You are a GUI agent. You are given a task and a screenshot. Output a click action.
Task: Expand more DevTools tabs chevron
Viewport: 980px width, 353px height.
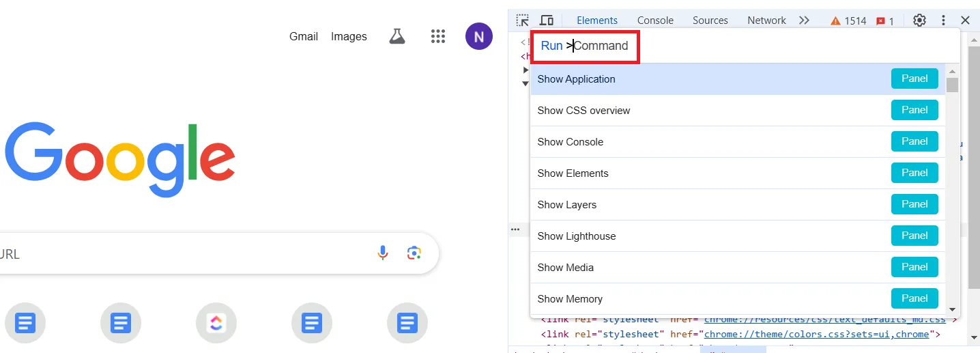click(x=804, y=20)
